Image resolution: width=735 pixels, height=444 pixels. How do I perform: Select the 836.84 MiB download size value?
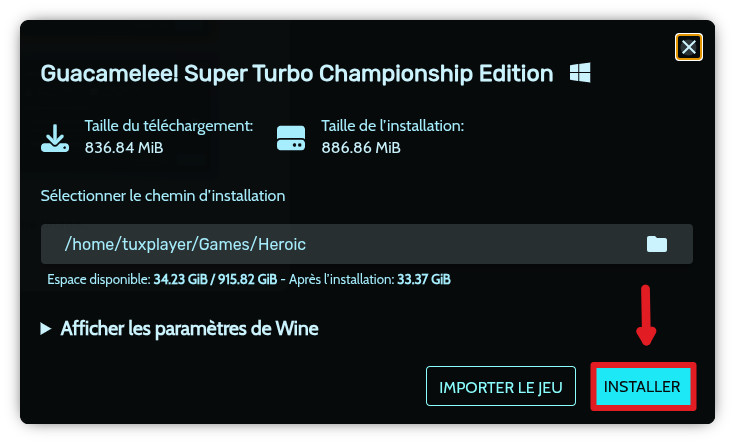124,148
